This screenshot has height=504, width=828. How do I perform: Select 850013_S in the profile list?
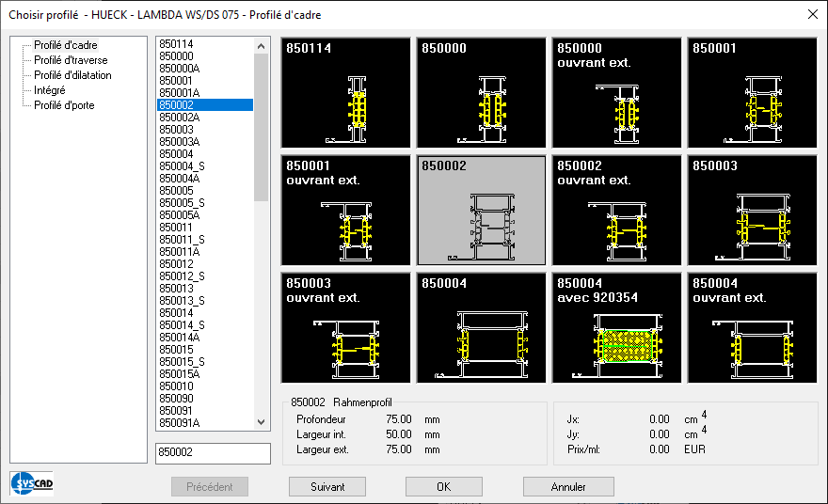[205, 300]
